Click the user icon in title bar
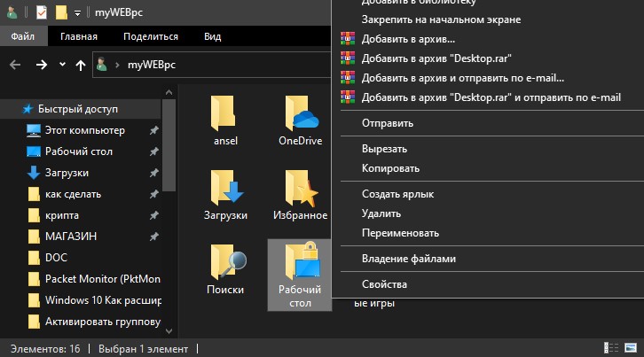 pyautogui.click(x=12, y=12)
